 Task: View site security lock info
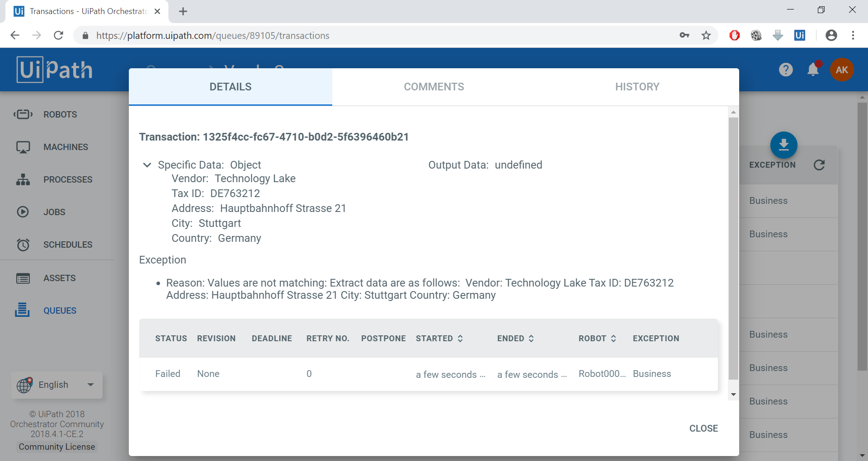coord(85,35)
